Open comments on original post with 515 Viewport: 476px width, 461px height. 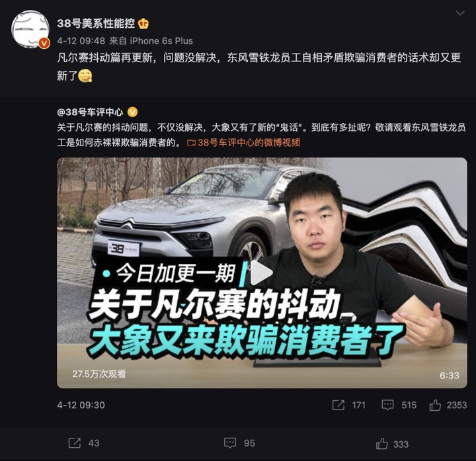coord(399,405)
